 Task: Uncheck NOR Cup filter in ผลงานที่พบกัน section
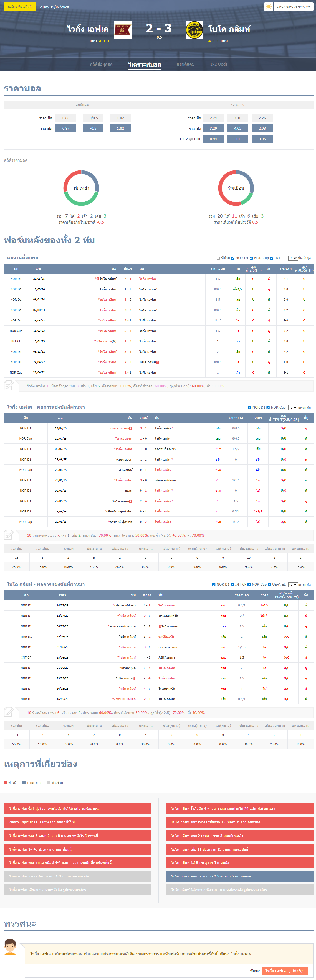(251, 258)
